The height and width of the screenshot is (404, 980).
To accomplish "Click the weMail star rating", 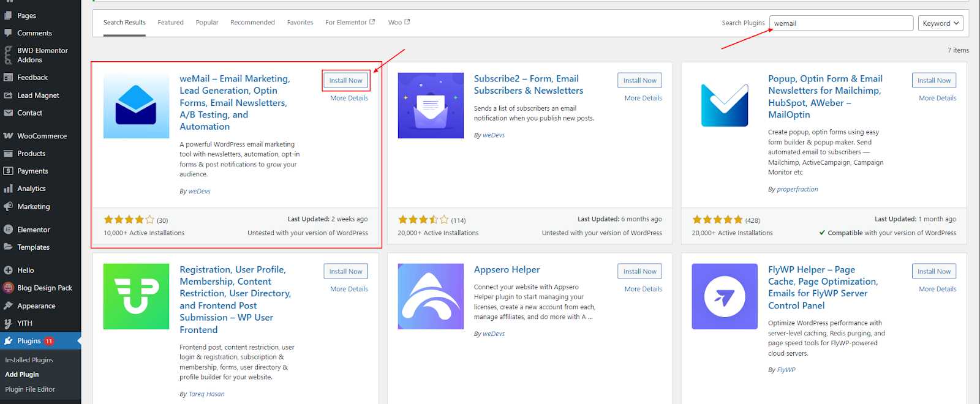I will pos(129,220).
